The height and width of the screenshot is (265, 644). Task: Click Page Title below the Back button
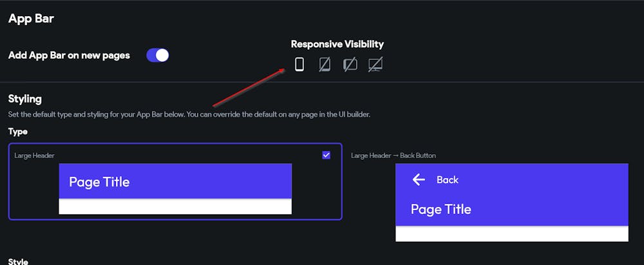(440, 210)
